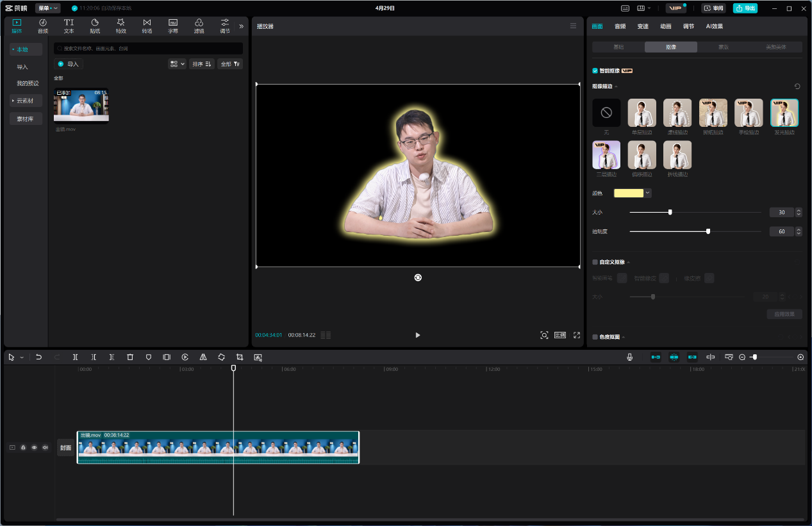Click the microphone record voiceover icon

630,357
